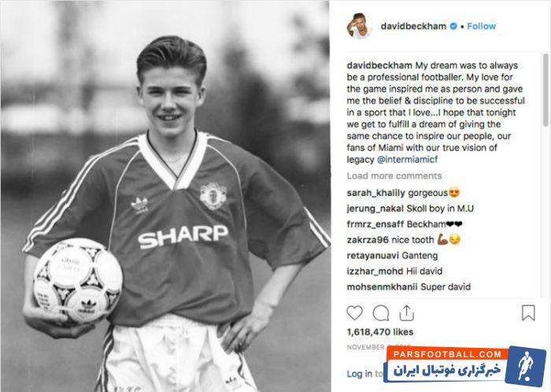This screenshot has height=392, width=551.
Task: Open commenter mohsenmkhanii's profile
Action: [382, 287]
